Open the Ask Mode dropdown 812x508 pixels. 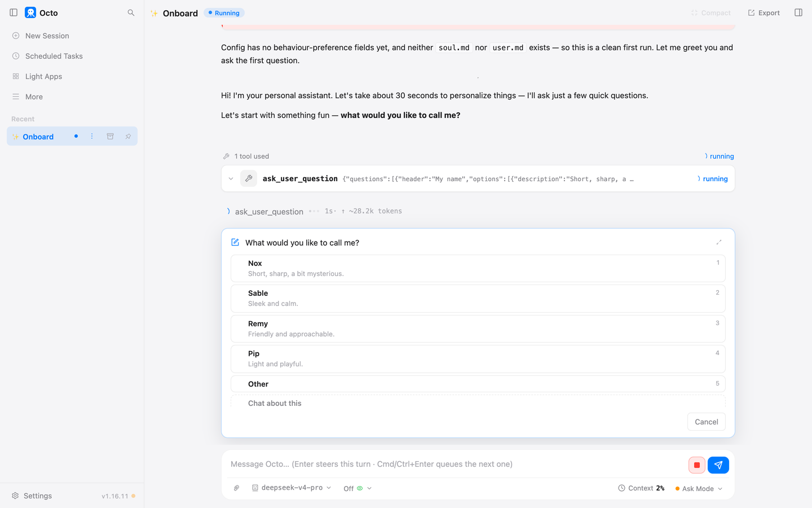(x=699, y=488)
